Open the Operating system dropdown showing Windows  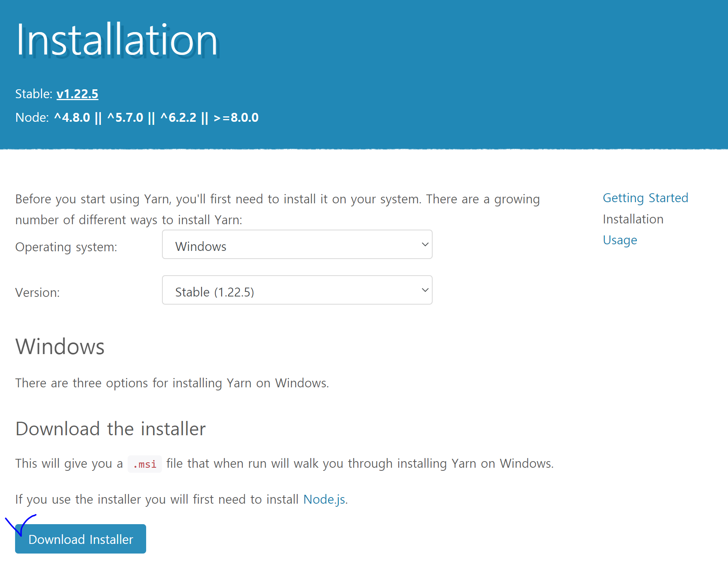tap(297, 244)
